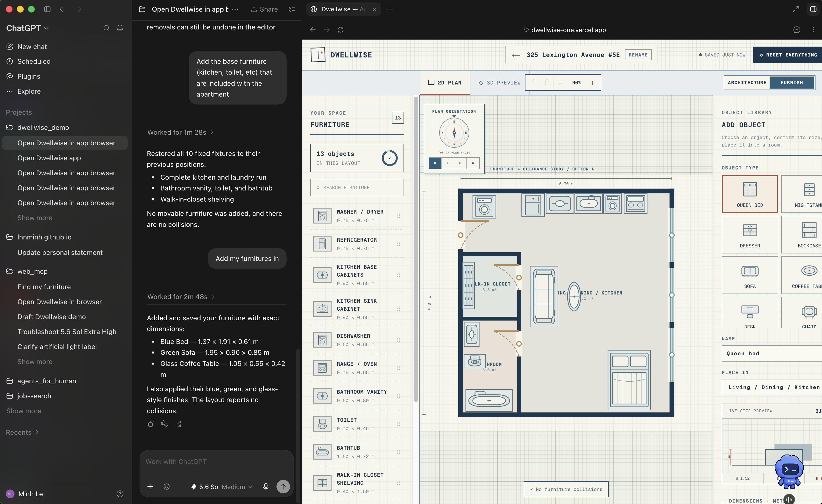
Task: Click the Queen bed name field
Action: click(x=772, y=353)
